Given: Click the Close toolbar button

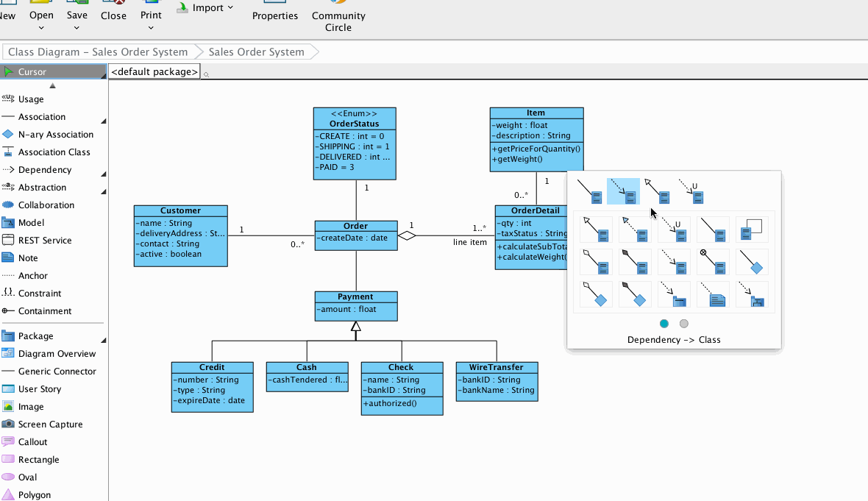Looking at the screenshot, I should [113, 11].
